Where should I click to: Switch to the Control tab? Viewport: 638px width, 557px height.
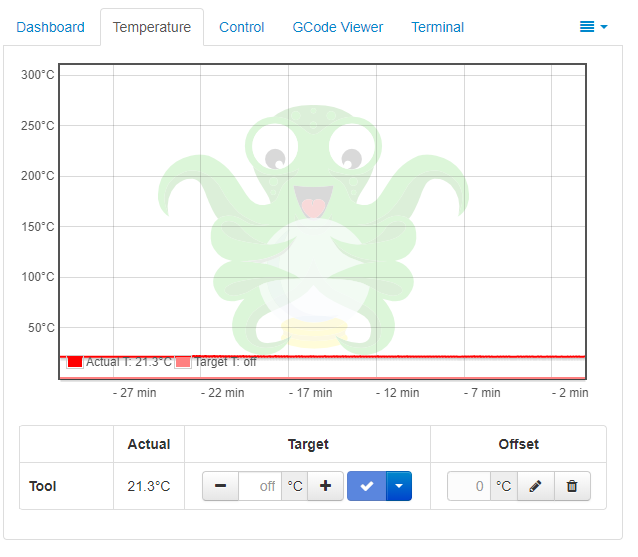click(242, 27)
